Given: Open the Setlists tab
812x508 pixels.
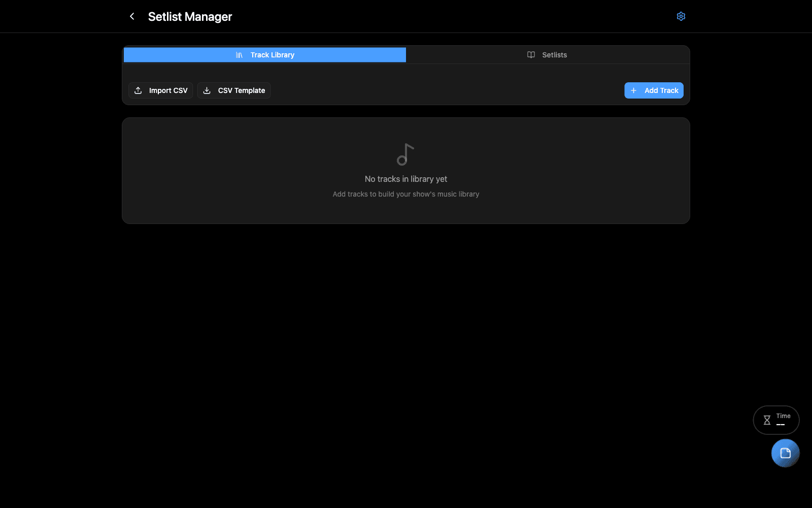Looking at the screenshot, I should point(547,55).
